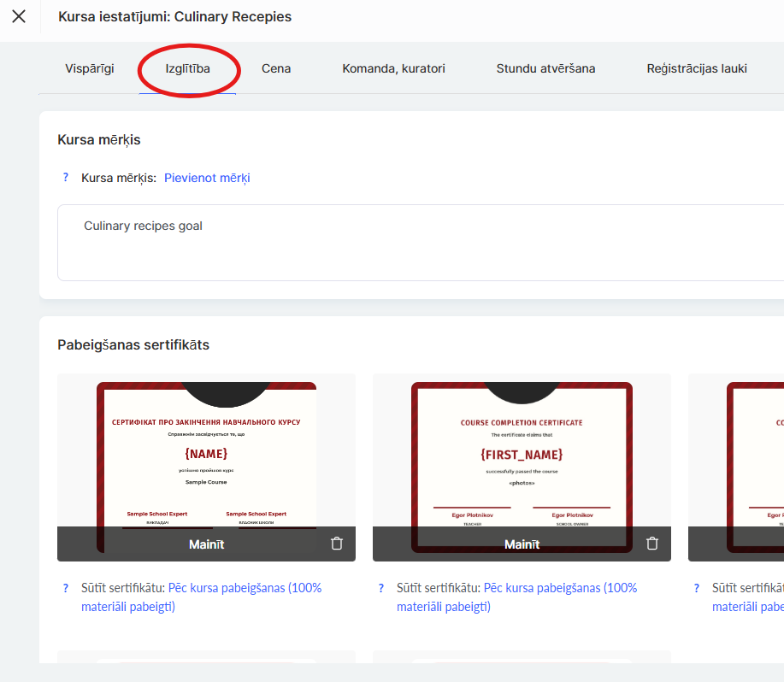Click the {FIRST_NAME} course completion certificate thumbnail
Screen dimensions: 784x682
[x=522, y=453]
